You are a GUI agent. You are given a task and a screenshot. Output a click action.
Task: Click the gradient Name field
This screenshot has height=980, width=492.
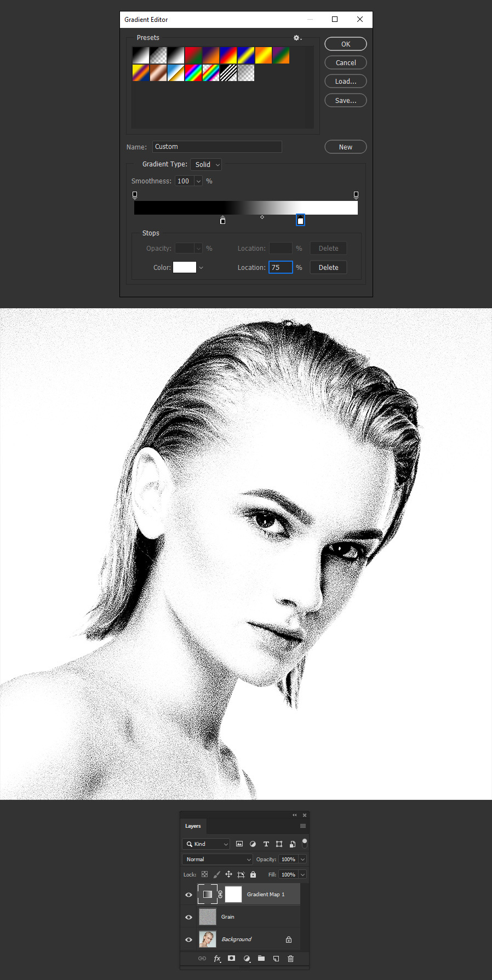pos(217,147)
